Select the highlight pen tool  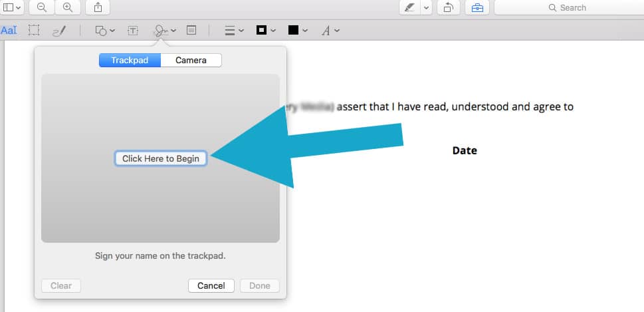pos(409,7)
